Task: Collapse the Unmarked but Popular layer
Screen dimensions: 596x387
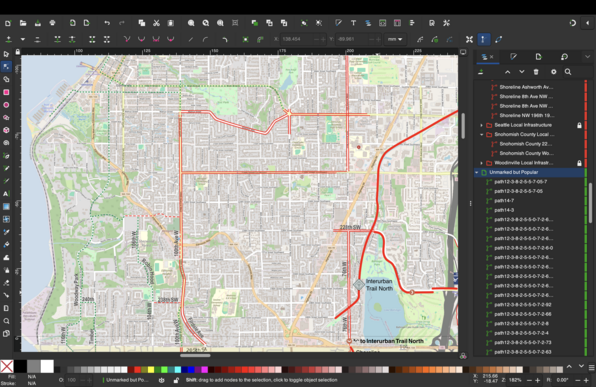Action: (x=477, y=173)
